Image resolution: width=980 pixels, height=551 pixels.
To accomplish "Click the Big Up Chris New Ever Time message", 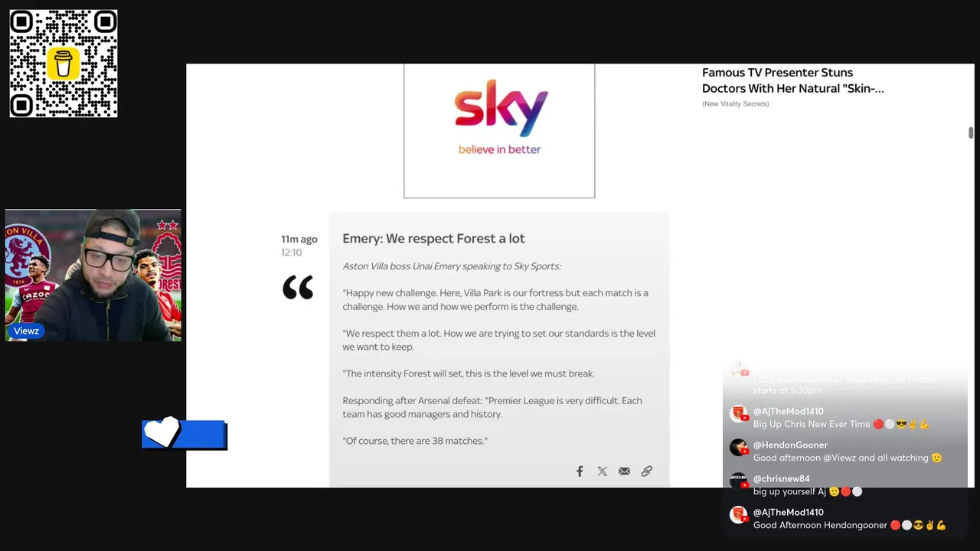I will [841, 424].
